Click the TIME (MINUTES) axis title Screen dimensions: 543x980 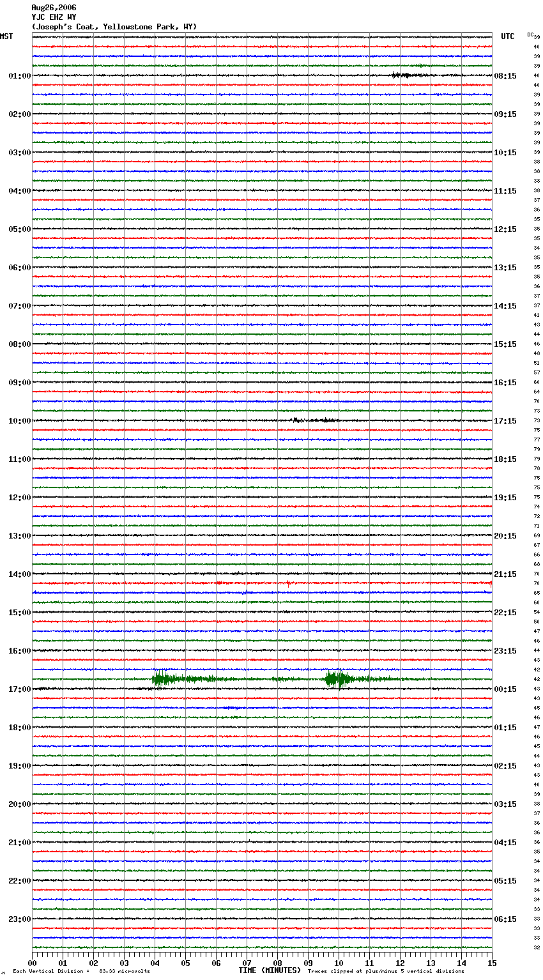pyautogui.click(x=270, y=970)
